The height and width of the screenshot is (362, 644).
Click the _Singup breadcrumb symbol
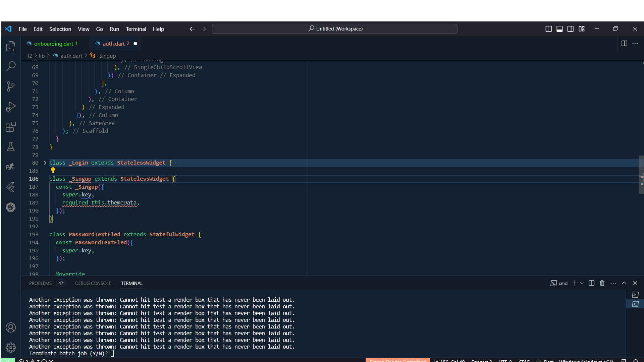[103, 56]
